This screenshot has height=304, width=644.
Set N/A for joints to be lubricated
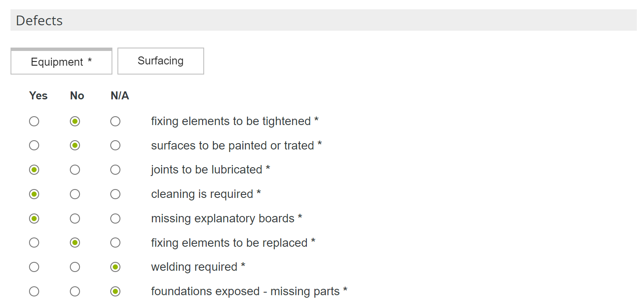[115, 170]
